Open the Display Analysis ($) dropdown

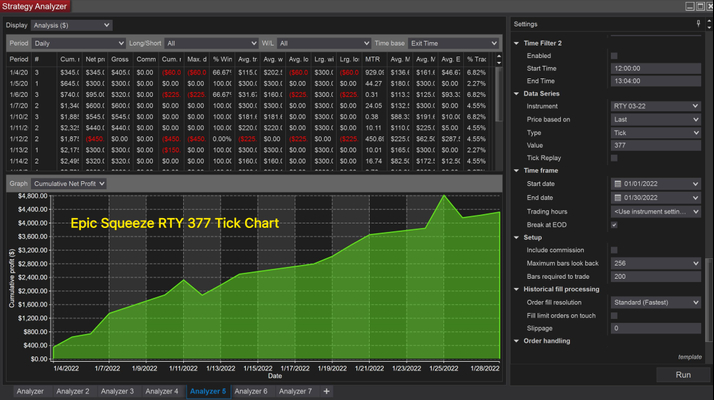tap(72, 24)
